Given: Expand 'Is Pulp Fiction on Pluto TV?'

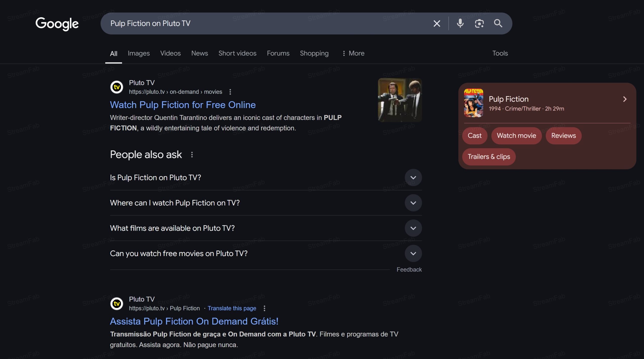Looking at the screenshot, I should click(x=413, y=178).
